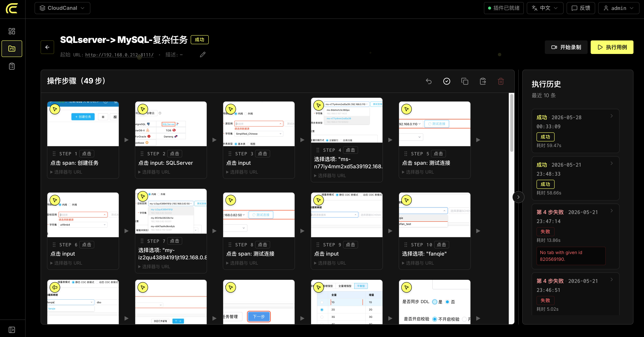Click the 执行用例 button
Image resolution: width=644 pixels, height=337 pixels.
612,47
